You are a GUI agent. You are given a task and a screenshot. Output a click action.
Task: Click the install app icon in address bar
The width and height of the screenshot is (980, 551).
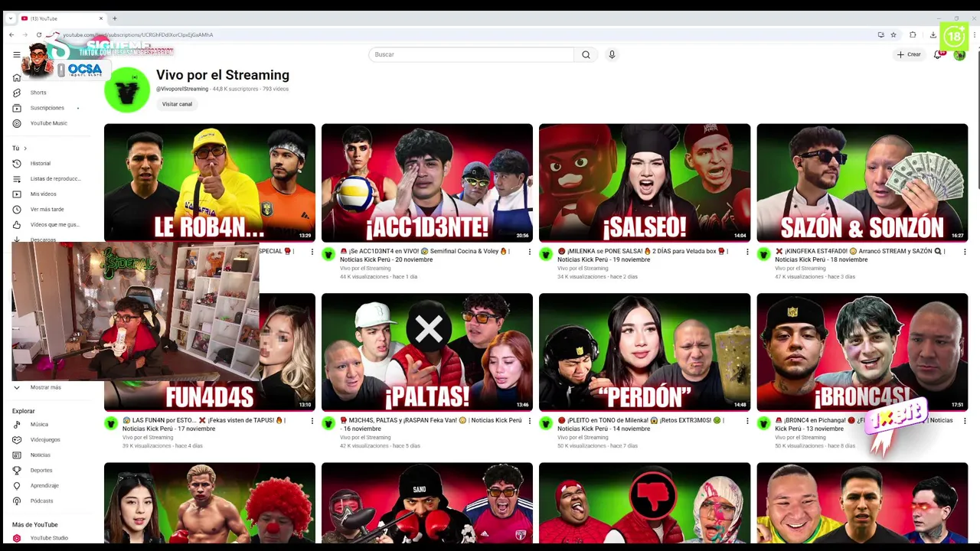[880, 34]
